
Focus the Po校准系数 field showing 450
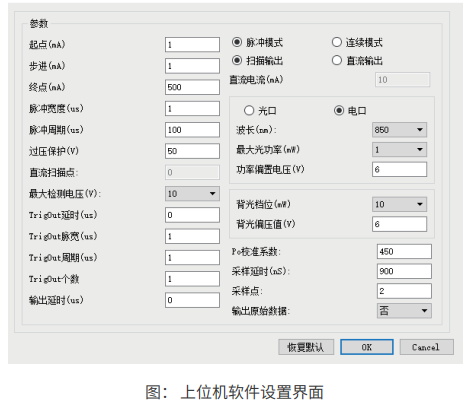404,251
